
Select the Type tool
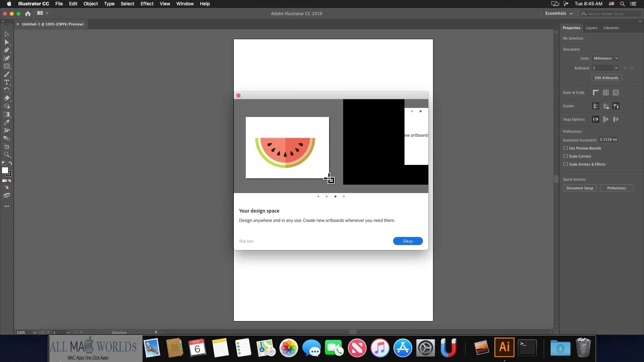[x=6, y=82]
